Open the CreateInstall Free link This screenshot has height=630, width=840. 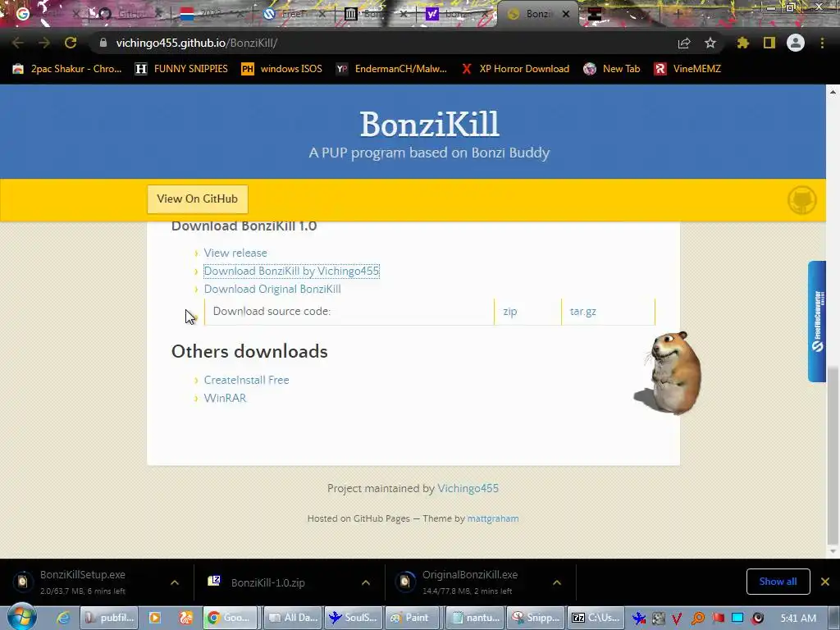coord(246,380)
